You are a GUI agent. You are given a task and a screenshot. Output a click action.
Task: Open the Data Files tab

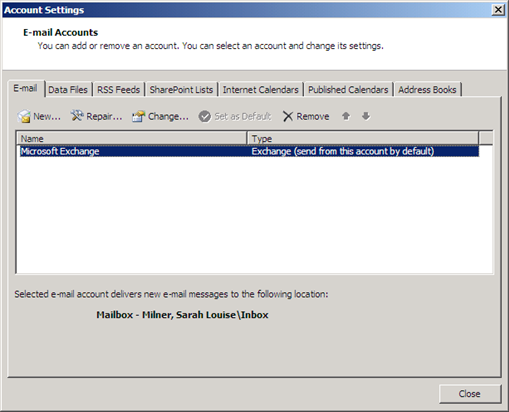[68, 90]
